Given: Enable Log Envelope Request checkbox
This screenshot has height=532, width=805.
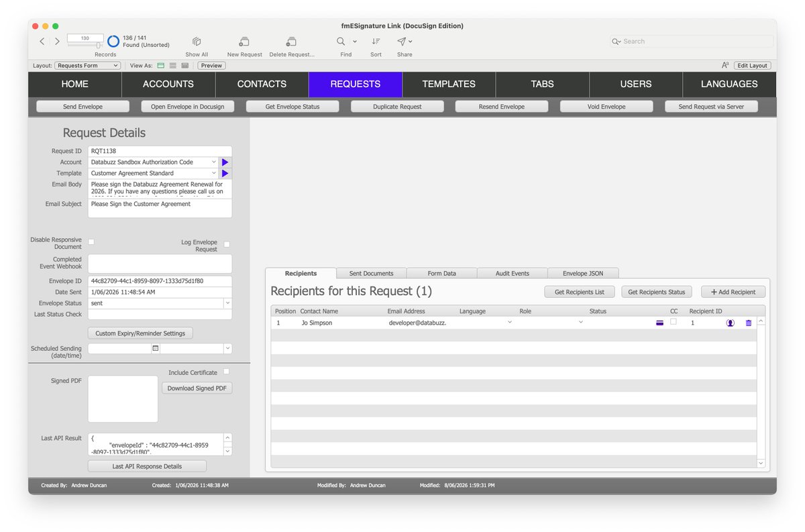Looking at the screenshot, I should click(227, 244).
